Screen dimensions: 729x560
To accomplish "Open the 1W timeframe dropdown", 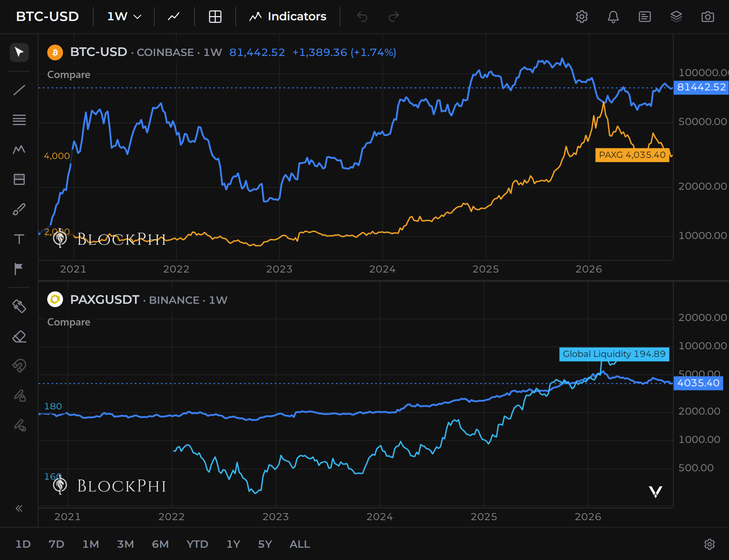I will click(x=124, y=16).
